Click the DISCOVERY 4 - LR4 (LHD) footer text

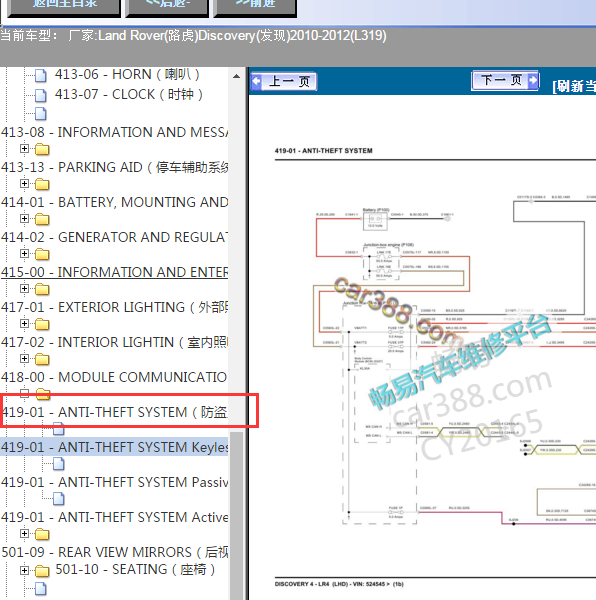[x=339, y=584]
